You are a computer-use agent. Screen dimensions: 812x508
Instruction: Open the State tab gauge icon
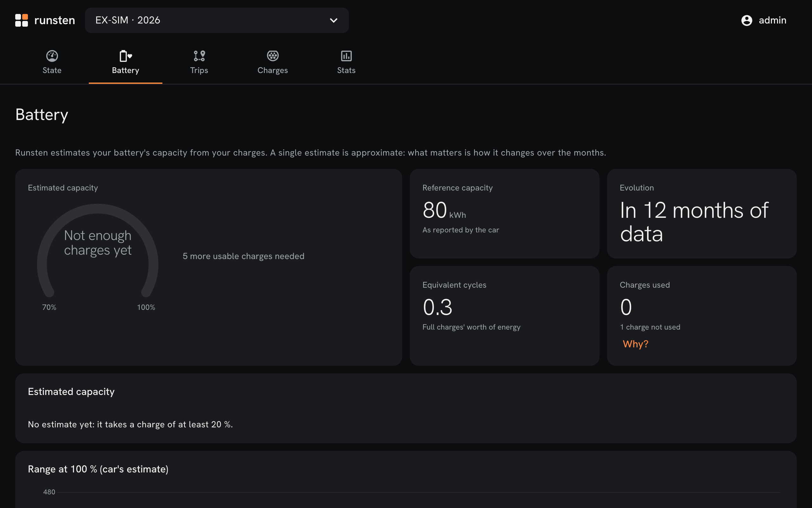point(52,56)
